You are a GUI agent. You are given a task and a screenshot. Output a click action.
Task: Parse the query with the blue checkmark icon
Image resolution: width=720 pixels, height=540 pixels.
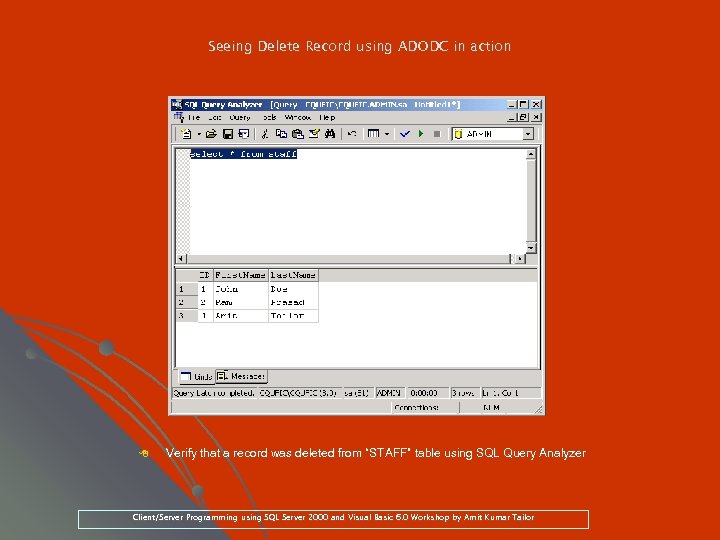pyautogui.click(x=405, y=134)
